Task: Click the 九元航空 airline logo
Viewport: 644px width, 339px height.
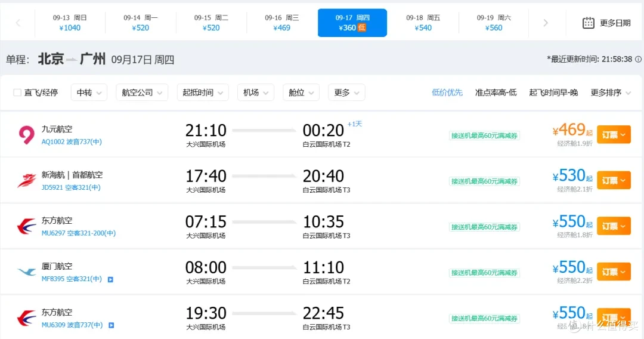Action: pyautogui.click(x=27, y=135)
